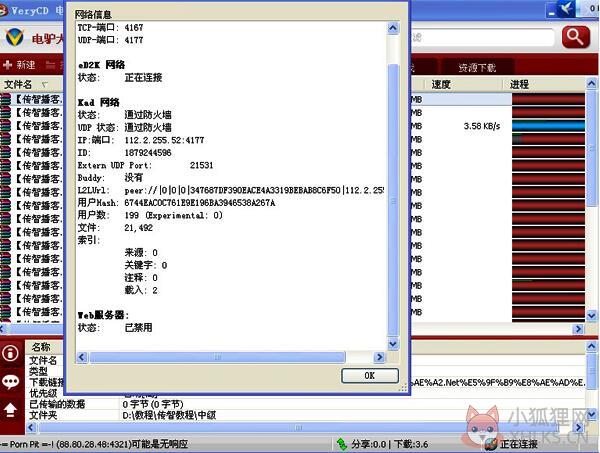Click the 名称 header in details panel
This screenshot has width=600, height=453.
[41, 347]
